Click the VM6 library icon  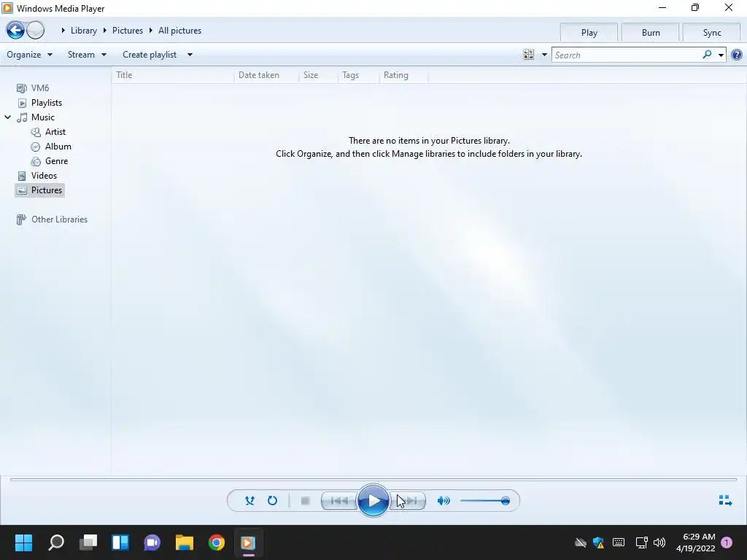[x=21, y=88]
